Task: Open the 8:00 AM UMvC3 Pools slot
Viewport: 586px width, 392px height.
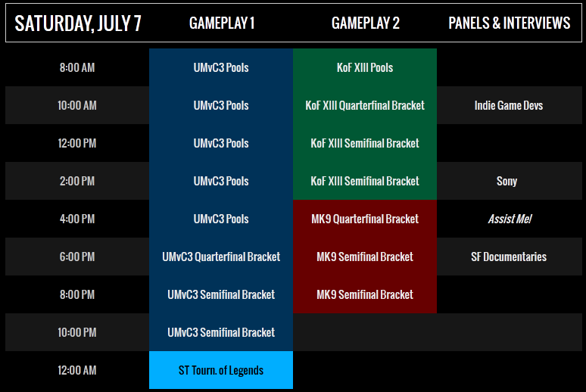Action: pos(221,67)
